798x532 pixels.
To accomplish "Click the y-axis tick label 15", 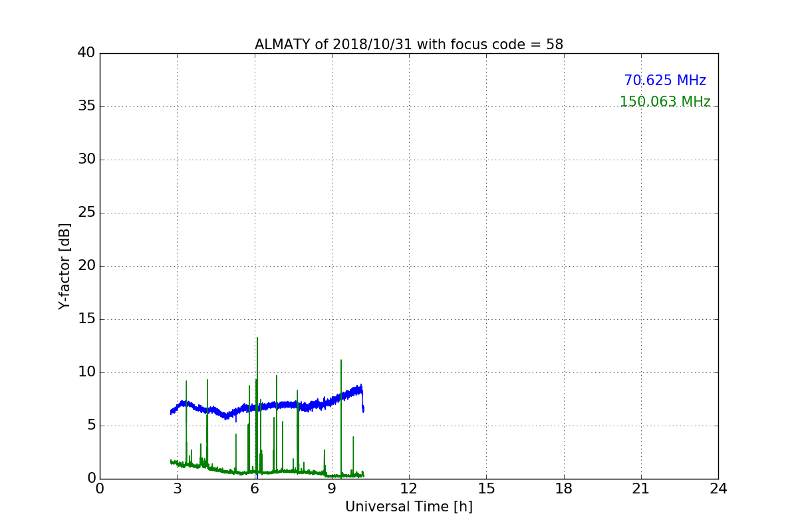I will tap(86, 319).
